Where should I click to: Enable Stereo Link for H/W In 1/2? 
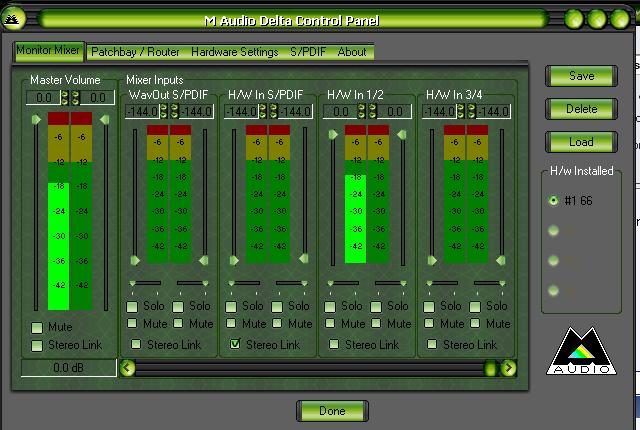coord(334,344)
